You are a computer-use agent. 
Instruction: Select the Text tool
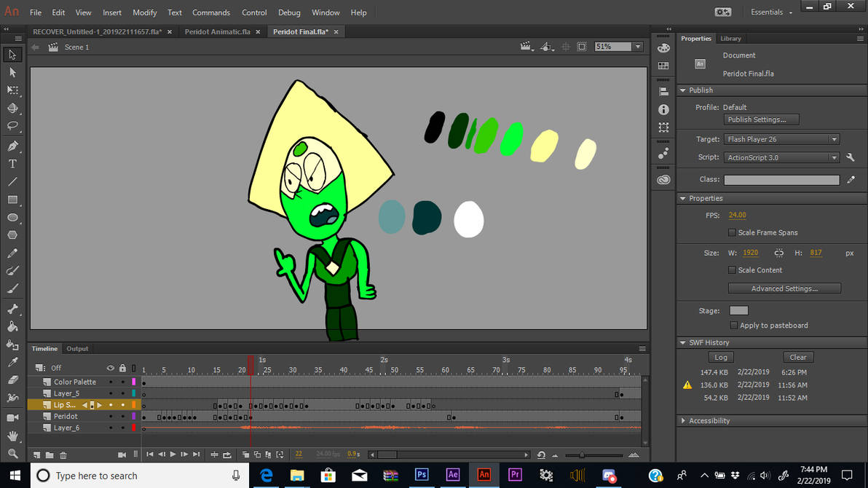click(x=12, y=163)
